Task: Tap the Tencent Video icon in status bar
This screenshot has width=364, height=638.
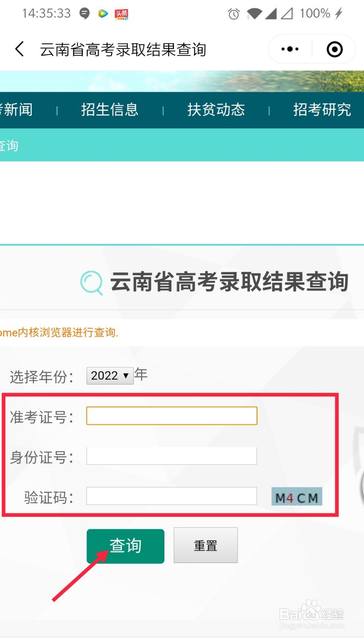Action: tap(103, 13)
